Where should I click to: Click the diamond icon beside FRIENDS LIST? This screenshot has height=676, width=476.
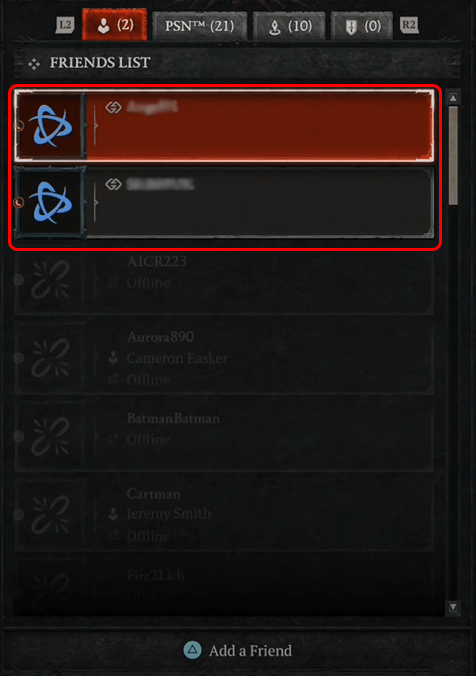coord(34,64)
